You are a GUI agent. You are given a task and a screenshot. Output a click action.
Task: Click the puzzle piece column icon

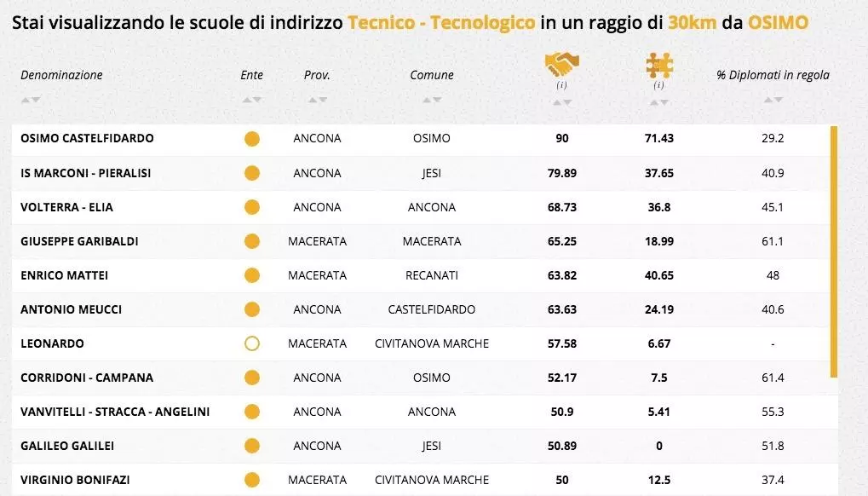tap(658, 65)
